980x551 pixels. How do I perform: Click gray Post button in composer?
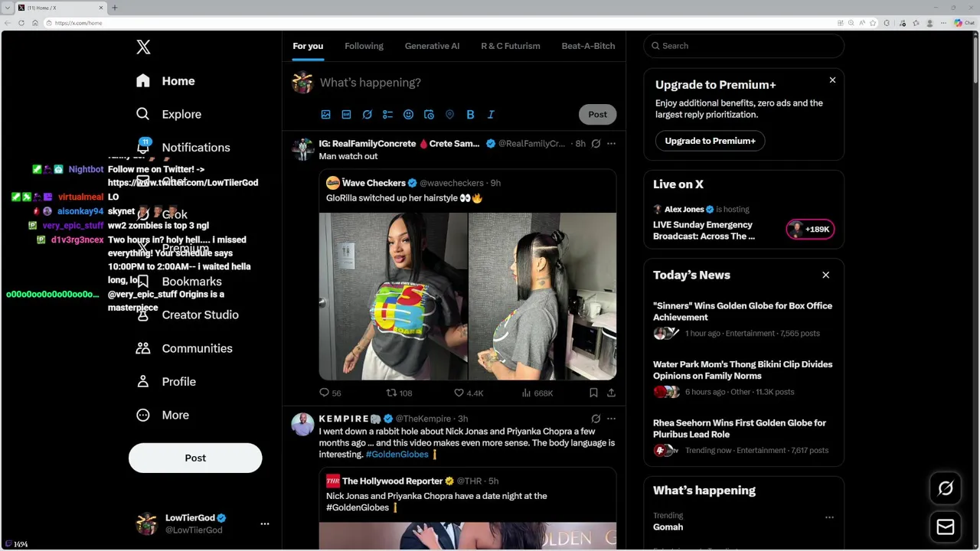tap(597, 115)
